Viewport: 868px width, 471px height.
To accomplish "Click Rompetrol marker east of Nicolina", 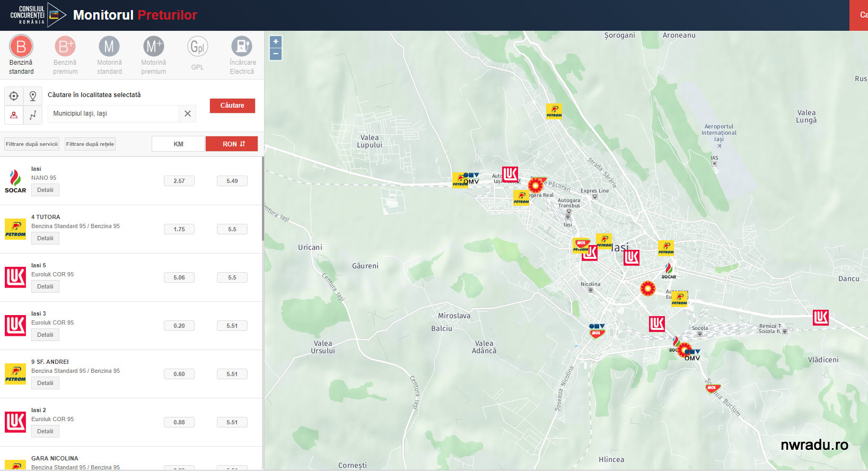I will 647,288.
